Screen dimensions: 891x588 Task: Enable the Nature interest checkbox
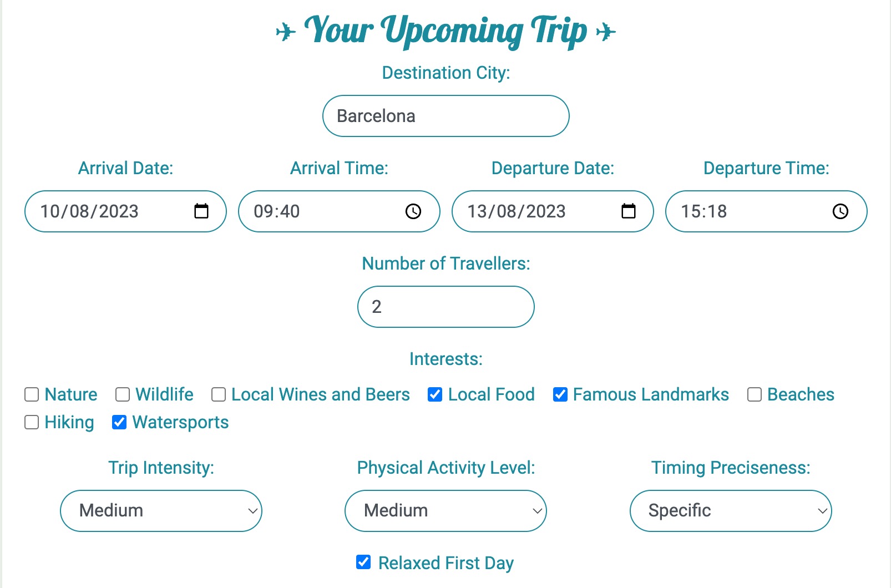pos(32,394)
